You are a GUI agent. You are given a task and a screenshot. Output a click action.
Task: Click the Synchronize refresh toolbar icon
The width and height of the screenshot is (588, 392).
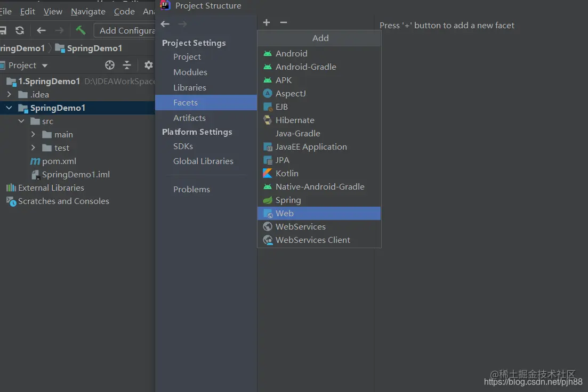coord(20,30)
